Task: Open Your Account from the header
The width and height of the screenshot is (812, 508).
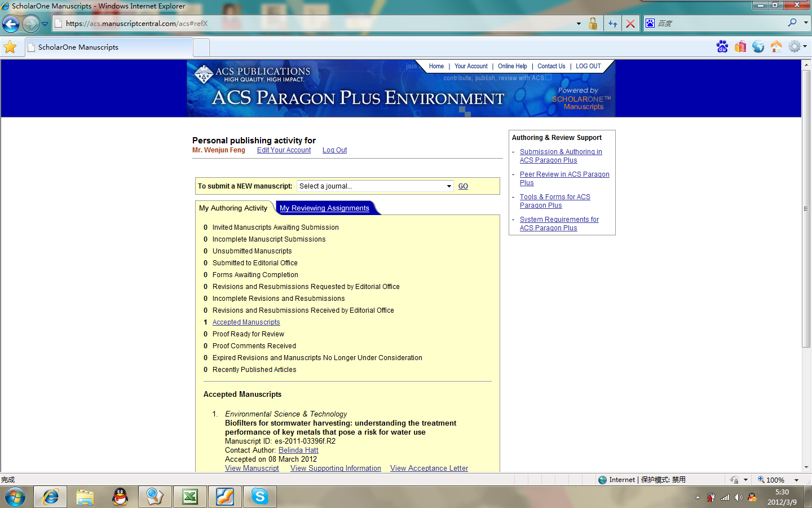Action: click(471, 66)
